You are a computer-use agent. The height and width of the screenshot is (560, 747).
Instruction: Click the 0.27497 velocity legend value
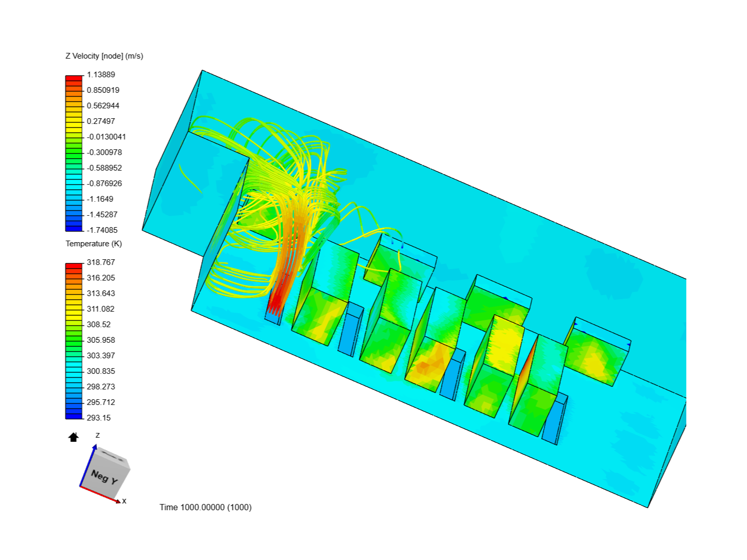coord(101,121)
